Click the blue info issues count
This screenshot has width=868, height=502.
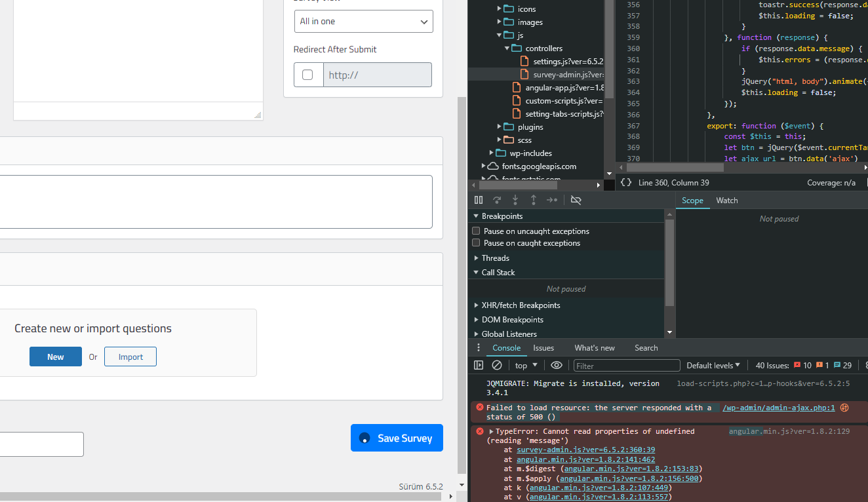click(843, 365)
